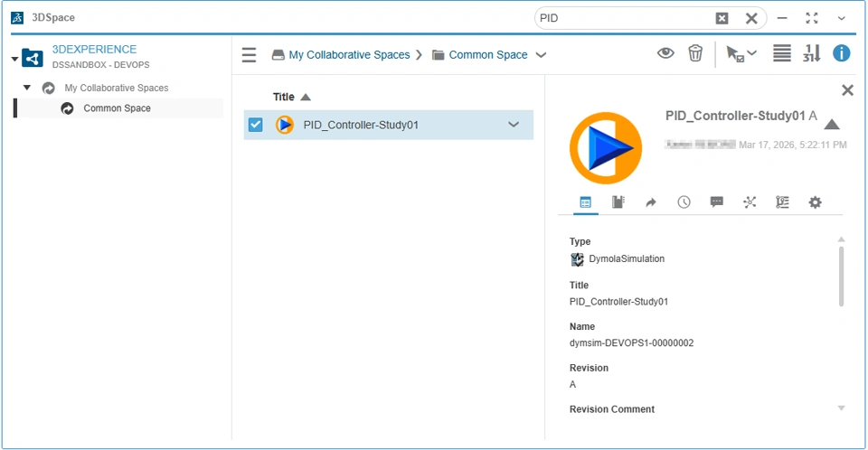Click scroll up arrow in properties
The image size is (868, 450).
[x=842, y=239]
